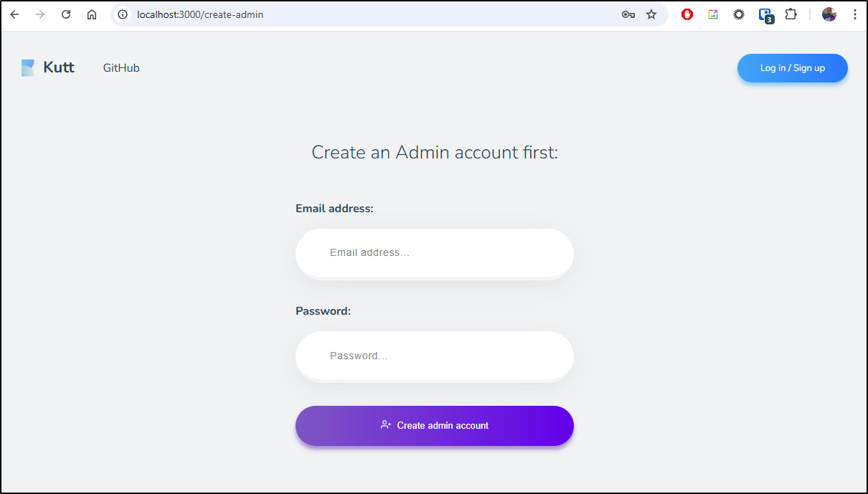This screenshot has height=494, width=868.
Task: Open the Chrome profile avatar
Action: (x=829, y=14)
